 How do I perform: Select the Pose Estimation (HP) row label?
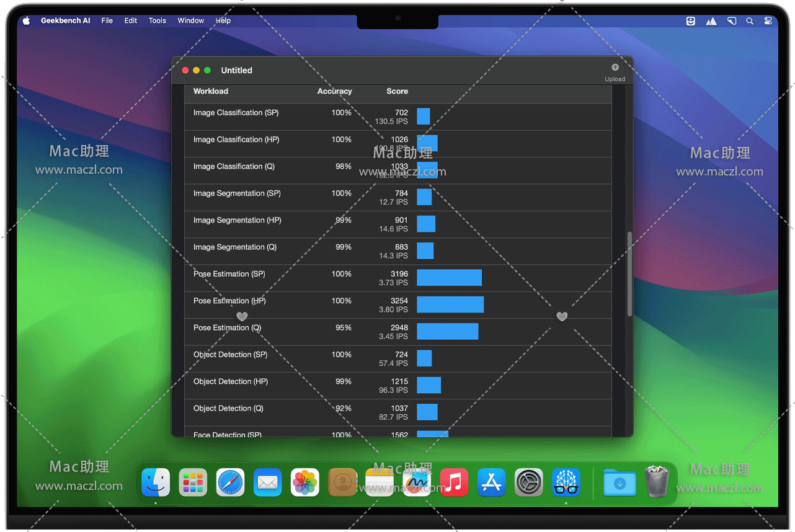coord(229,301)
